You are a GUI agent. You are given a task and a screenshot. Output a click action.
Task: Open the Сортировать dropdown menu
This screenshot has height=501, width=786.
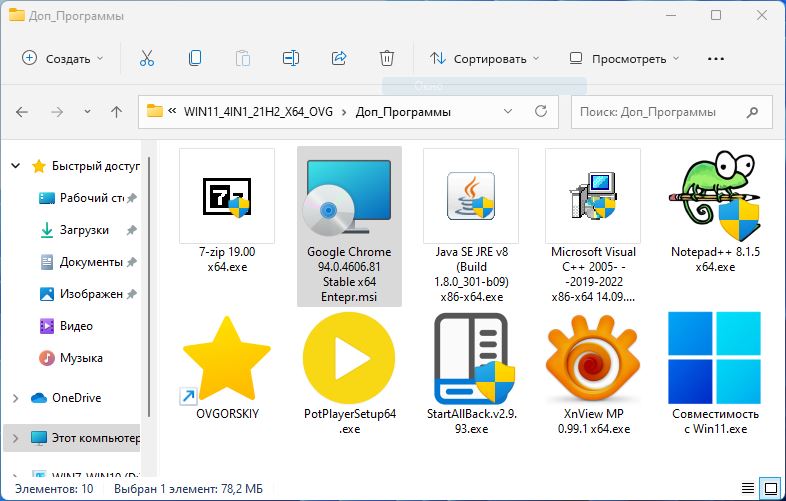pyautogui.click(x=484, y=58)
